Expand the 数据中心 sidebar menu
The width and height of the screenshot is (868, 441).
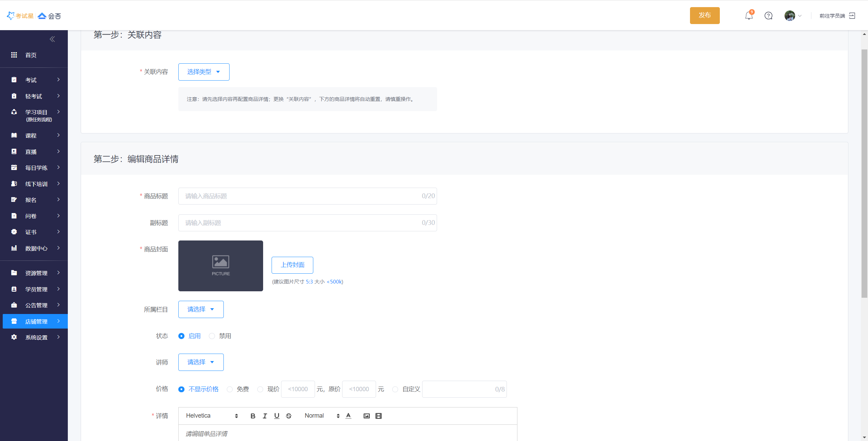point(36,248)
